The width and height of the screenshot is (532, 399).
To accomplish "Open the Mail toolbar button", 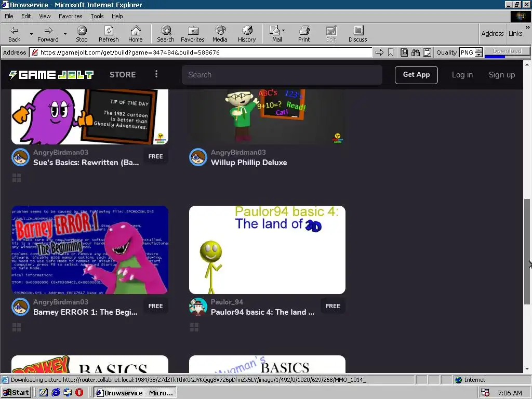I will [x=275, y=34].
